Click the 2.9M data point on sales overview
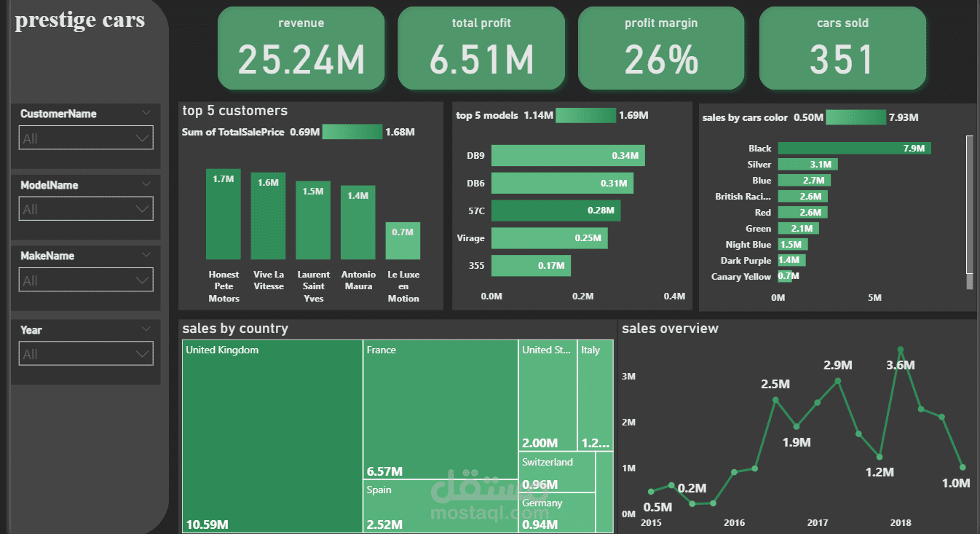The height and width of the screenshot is (534, 980). [x=838, y=380]
